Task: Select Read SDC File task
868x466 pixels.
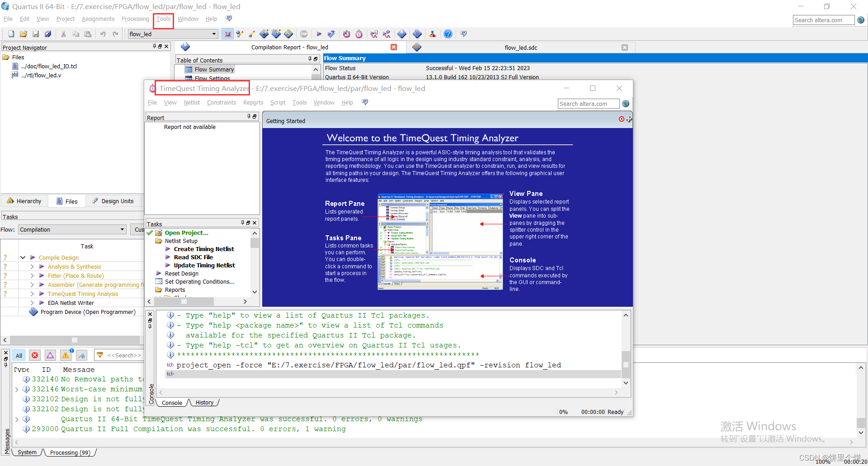Action: point(193,257)
